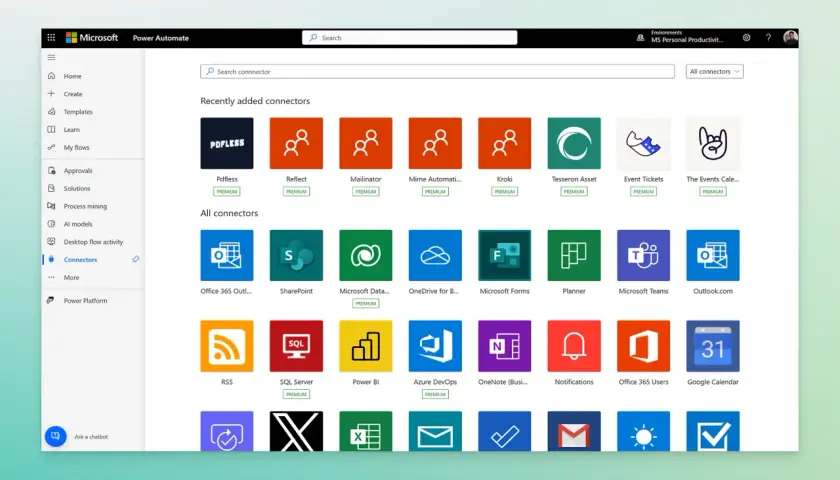The height and width of the screenshot is (480, 840).
Task: Select the OneDrive for Business connector
Action: pos(435,256)
